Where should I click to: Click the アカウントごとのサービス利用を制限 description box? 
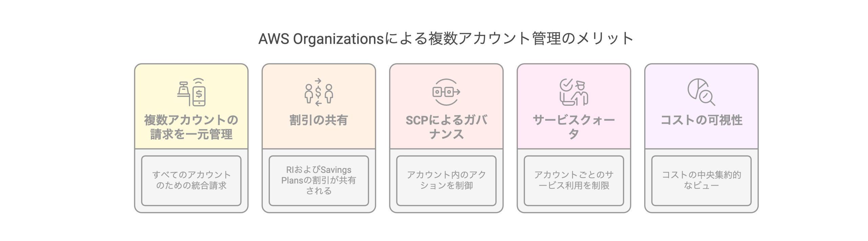coord(574,180)
